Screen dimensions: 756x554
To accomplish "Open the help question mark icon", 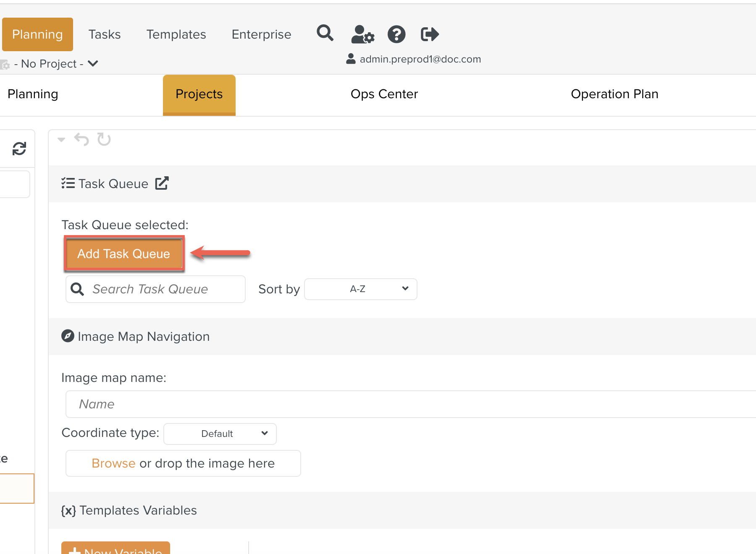I will (x=396, y=34).
